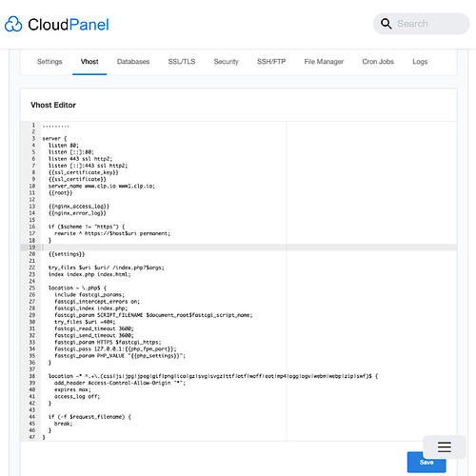Open the File Manager tab
Viewport: 476px width, 476px height.
tap(324, 62)
